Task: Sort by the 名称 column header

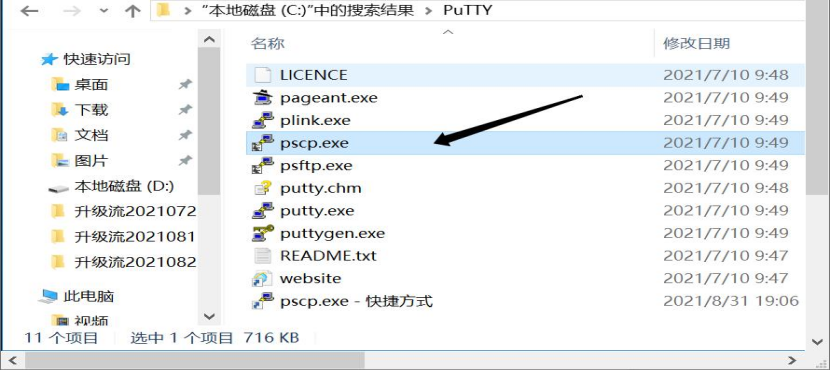Action: [x=268, y=43]
